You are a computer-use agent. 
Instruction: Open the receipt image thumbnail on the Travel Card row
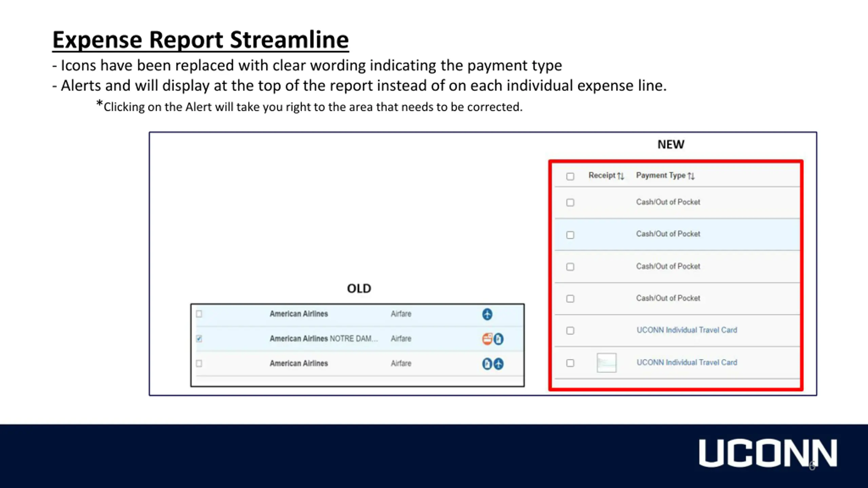pyautogui.click(x=606, y=363)
